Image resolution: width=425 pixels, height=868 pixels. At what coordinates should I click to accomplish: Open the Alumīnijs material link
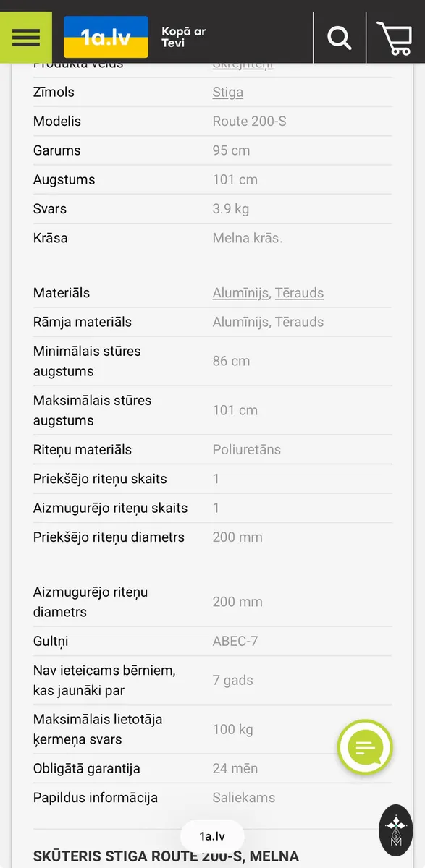pos(241,293)
